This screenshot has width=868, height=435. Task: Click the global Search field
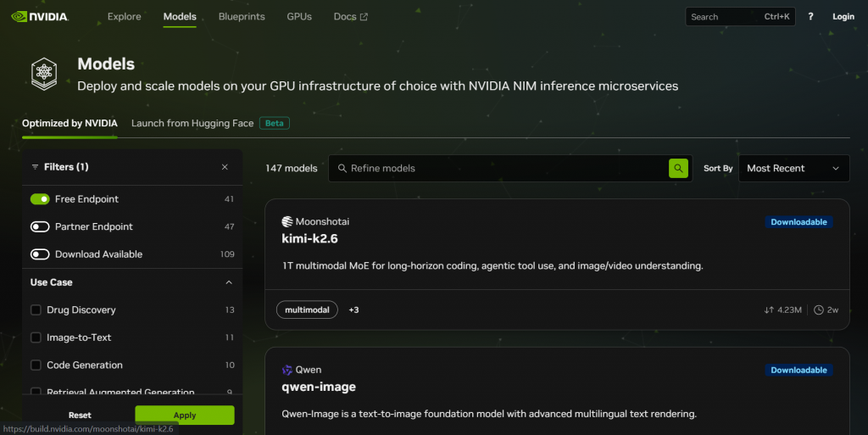click(740, 17)
